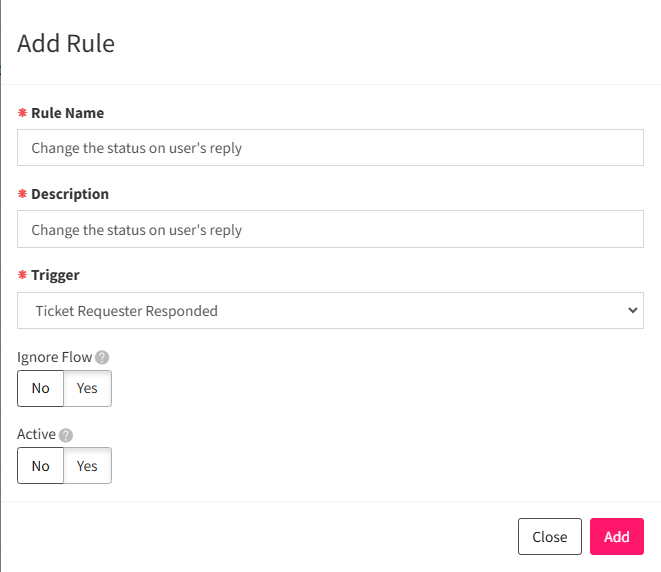
Task: Set Active to Yes
Action: pos(87,466)
